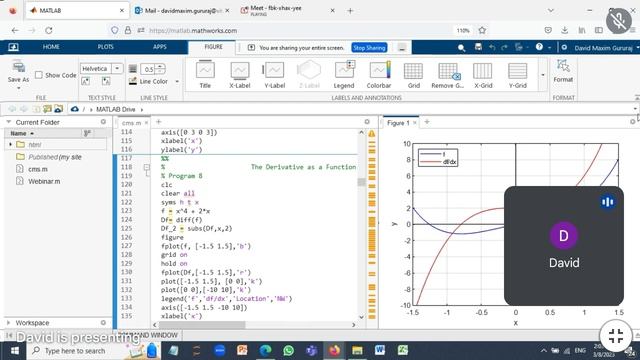This screenshot has height=360, width=640.
Task: Open the Windows Start menu
Action: pyautogui.click(x=14, y=351)
